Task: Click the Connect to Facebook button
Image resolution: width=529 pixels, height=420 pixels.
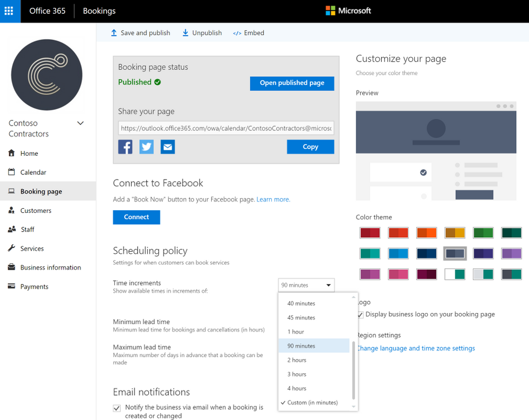Action: point(136,217)
